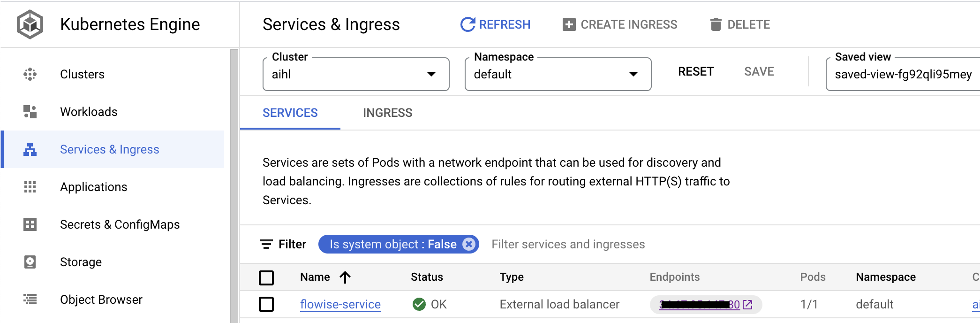Select Services & Ingress in the sidebar

point(110,149)
